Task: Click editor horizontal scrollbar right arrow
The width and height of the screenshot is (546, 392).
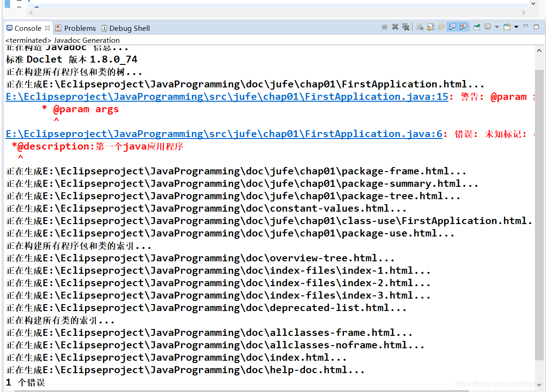Action: (x=523, y=12)
